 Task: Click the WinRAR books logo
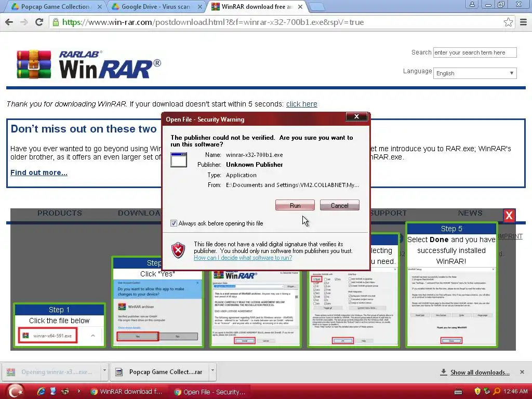coord(34,64)
